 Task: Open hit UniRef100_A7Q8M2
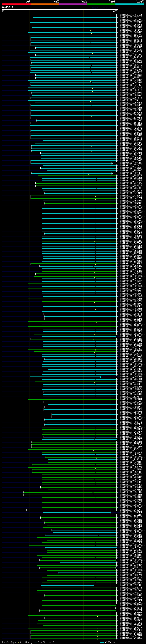coord(131,22)
